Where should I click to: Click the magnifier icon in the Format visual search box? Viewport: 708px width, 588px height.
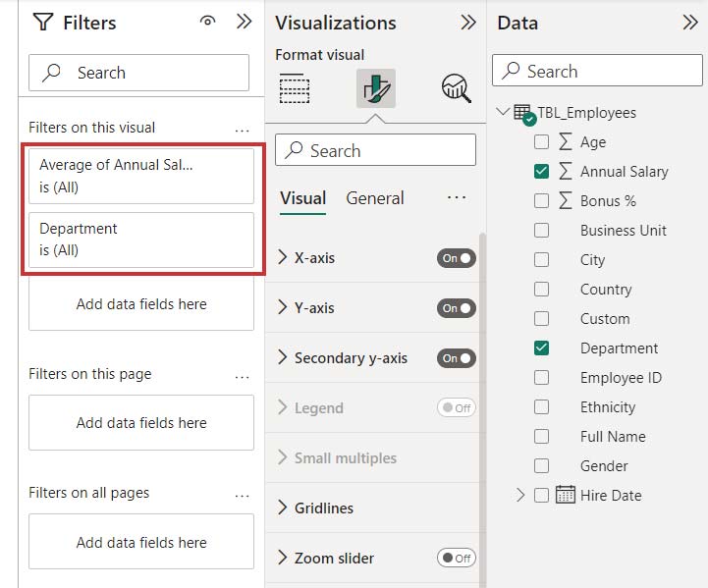(x=294, y=150)
